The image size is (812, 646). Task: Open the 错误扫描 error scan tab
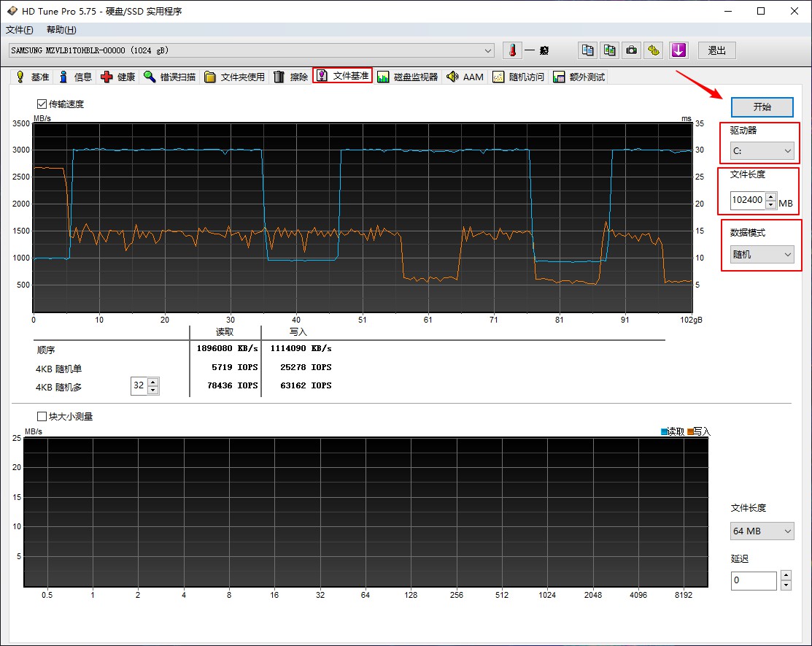pyautogui.click(x=169, y=77)
